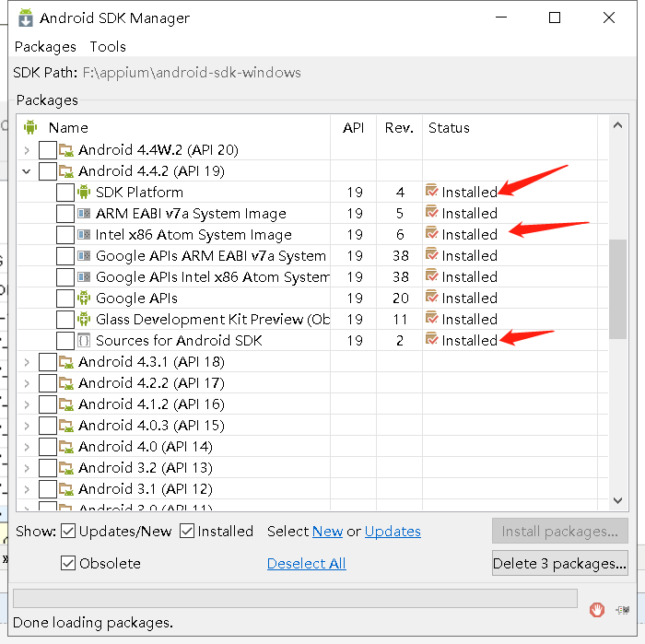Click the folder icon for Android 3.1 (API 12)

[65, 489]
